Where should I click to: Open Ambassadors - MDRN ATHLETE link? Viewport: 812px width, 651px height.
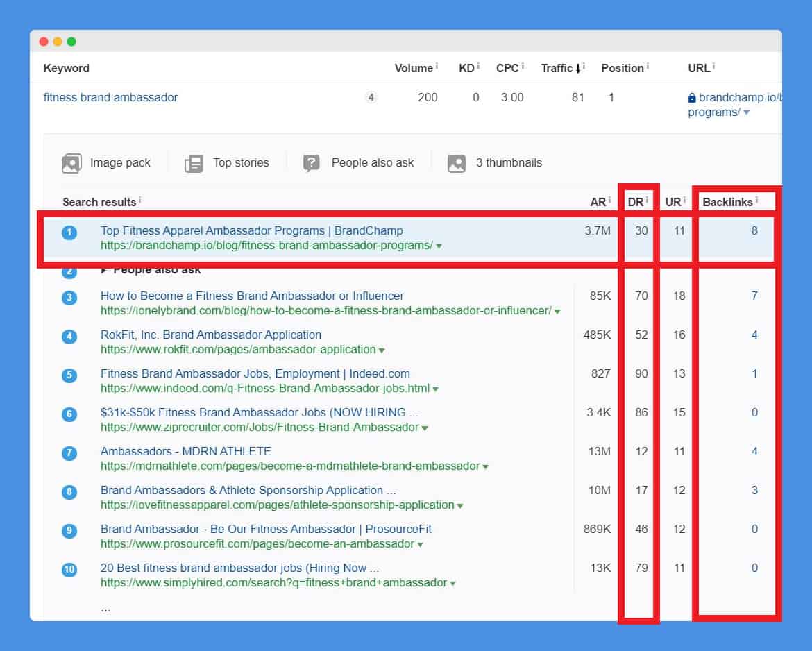click(186, 451)
